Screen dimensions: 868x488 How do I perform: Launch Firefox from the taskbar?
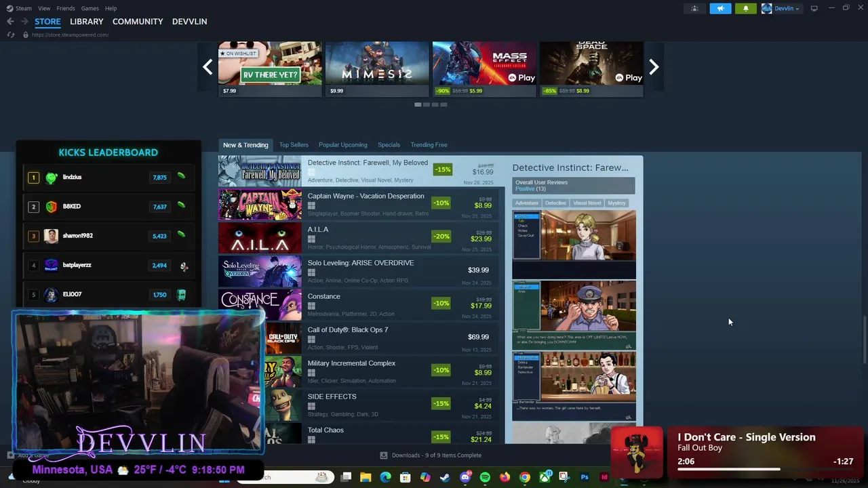[x=505, y=477]
